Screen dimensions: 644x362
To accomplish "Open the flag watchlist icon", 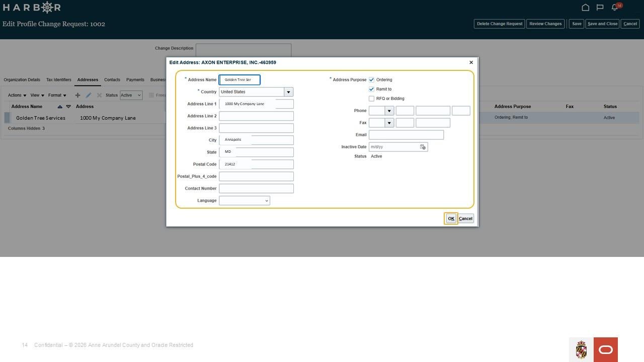I will click(600, 8).
